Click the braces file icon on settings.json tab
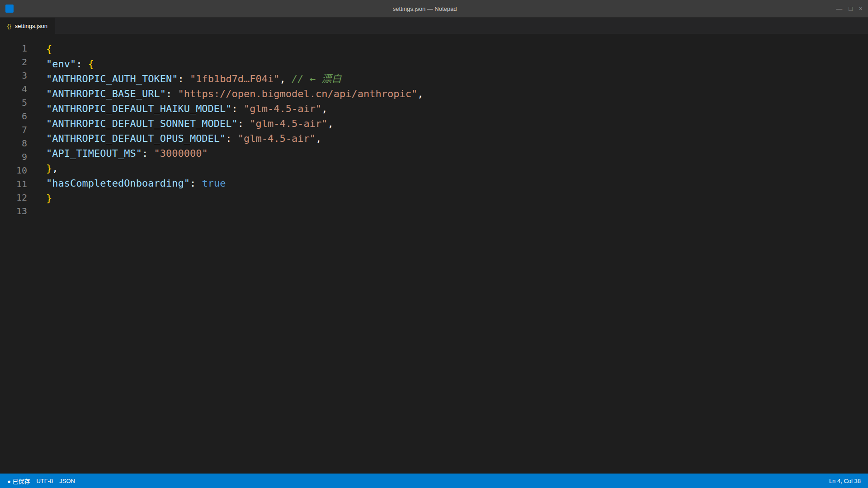Image resolution: width=868 pixels, height=488 pixels. pos(9,26)
